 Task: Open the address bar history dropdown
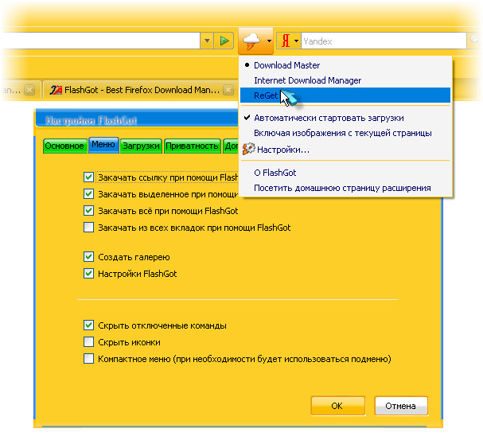[x=207, y=41]
